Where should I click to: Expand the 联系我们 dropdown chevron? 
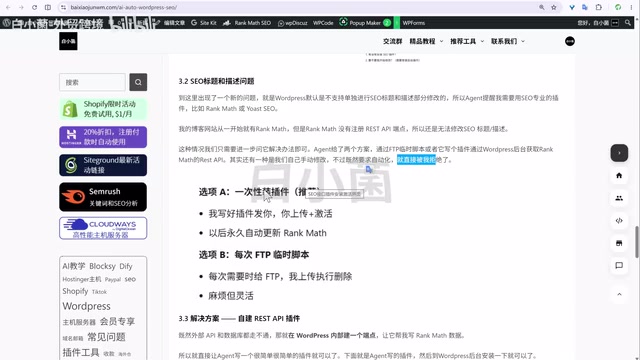tap(523, 41)
